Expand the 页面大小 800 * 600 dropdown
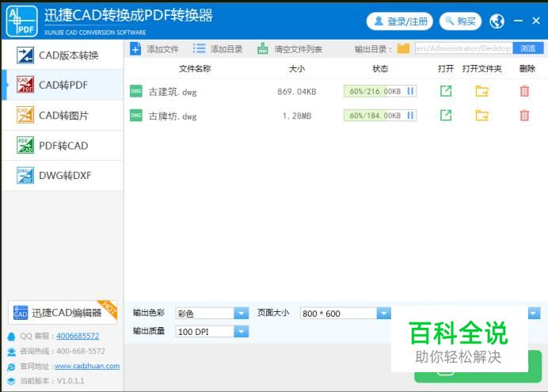This screenshot has width=548, height=392. (x=384, y=313)
